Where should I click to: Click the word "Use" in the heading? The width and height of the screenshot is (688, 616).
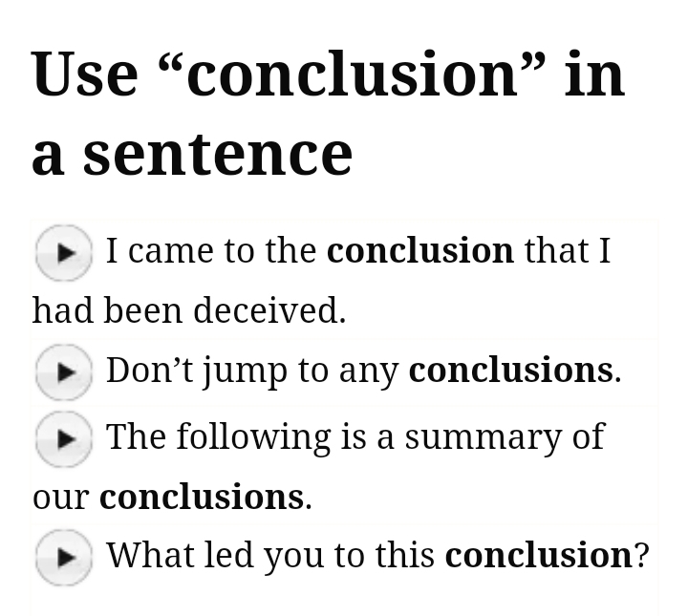tap(84, 74)
